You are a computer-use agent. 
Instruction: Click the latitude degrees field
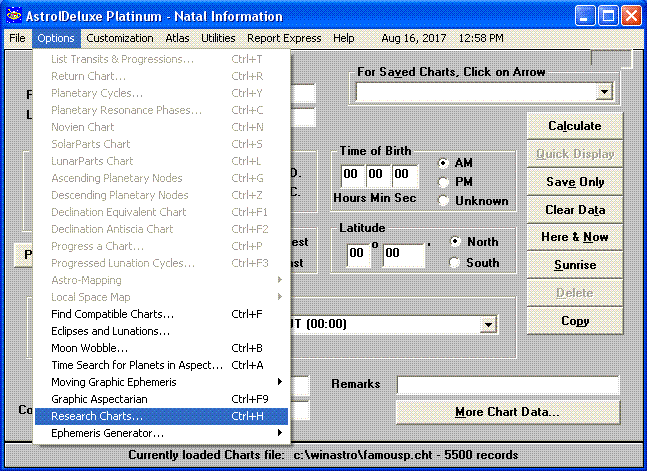[x=359, y=255]
